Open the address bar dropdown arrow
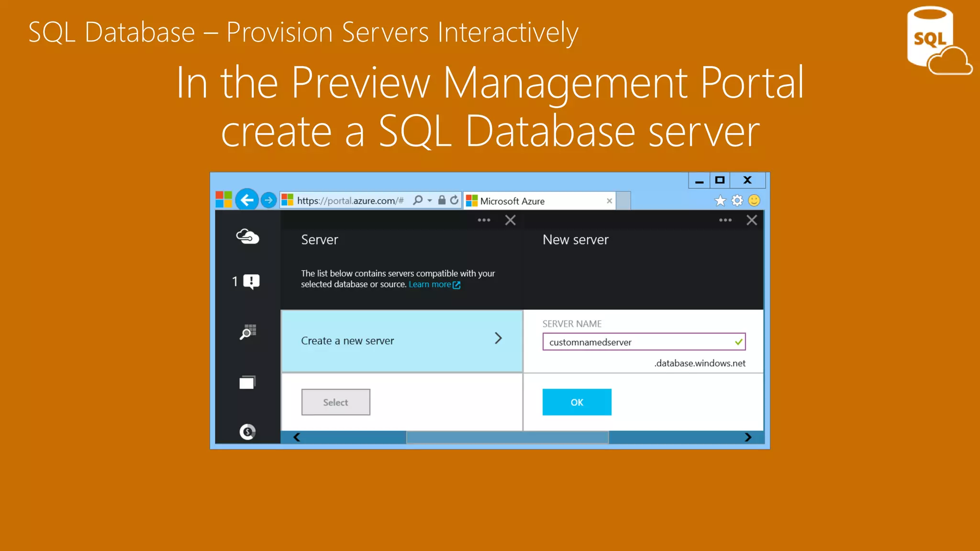 [x=430, y=200]
